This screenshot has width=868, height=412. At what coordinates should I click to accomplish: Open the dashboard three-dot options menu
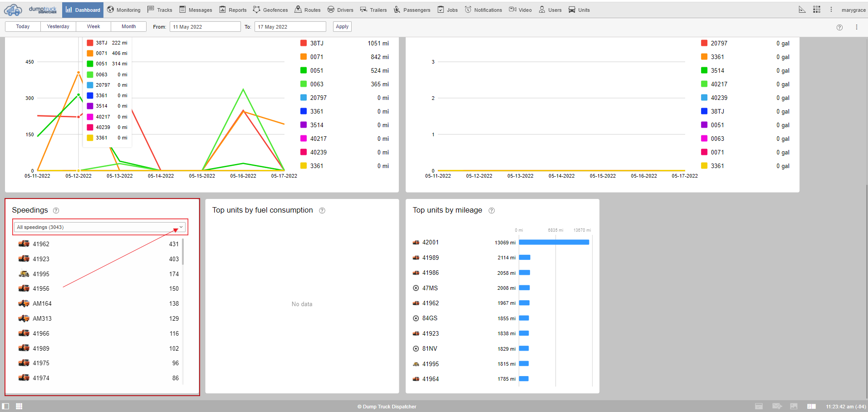857,27
